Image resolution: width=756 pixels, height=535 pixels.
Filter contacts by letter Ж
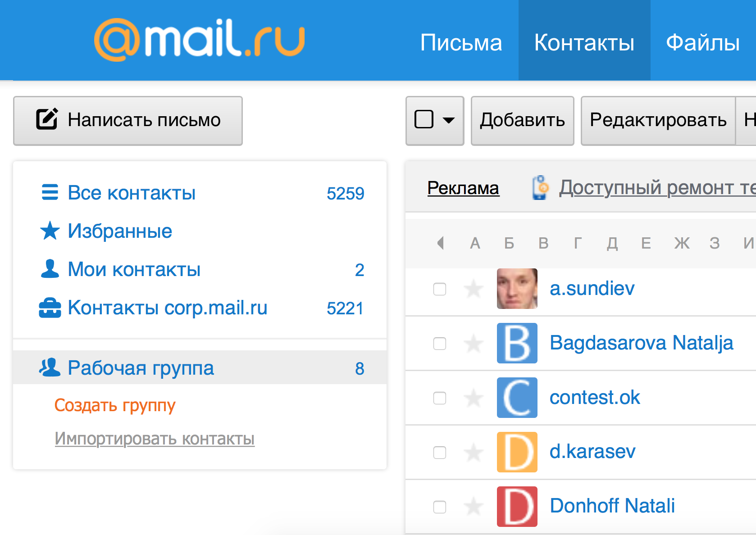682,243
